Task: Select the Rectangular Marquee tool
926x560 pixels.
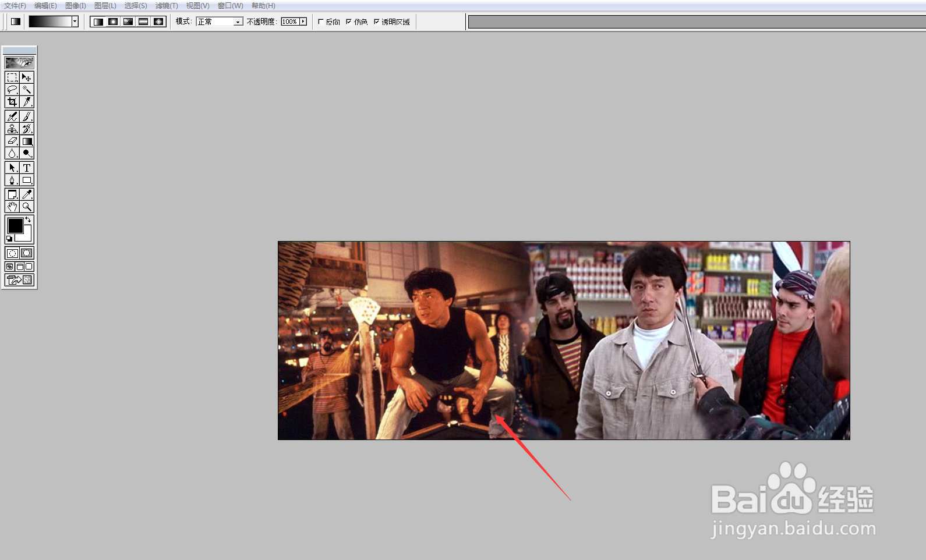Action: [12, 77]
